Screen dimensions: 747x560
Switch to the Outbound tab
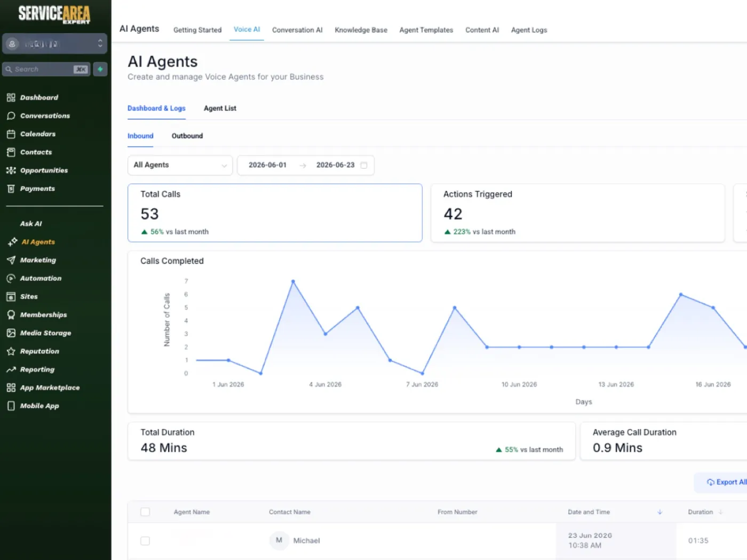point(187,136)
